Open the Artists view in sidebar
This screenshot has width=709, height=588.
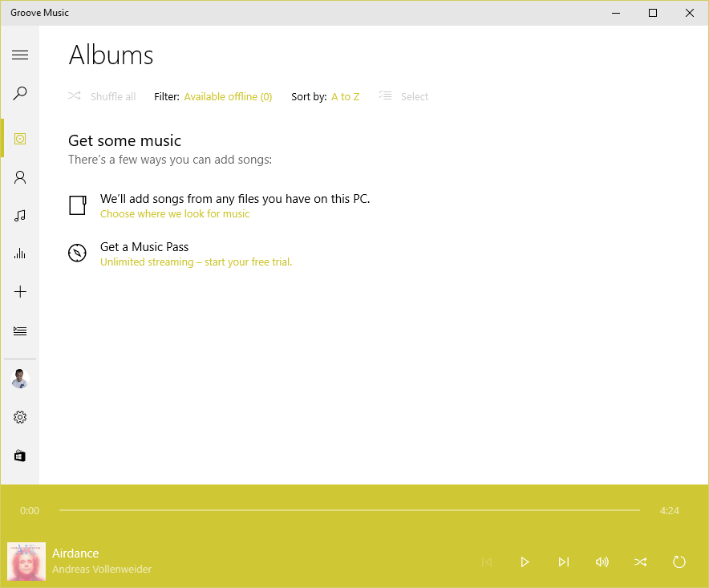pos(20,177)
